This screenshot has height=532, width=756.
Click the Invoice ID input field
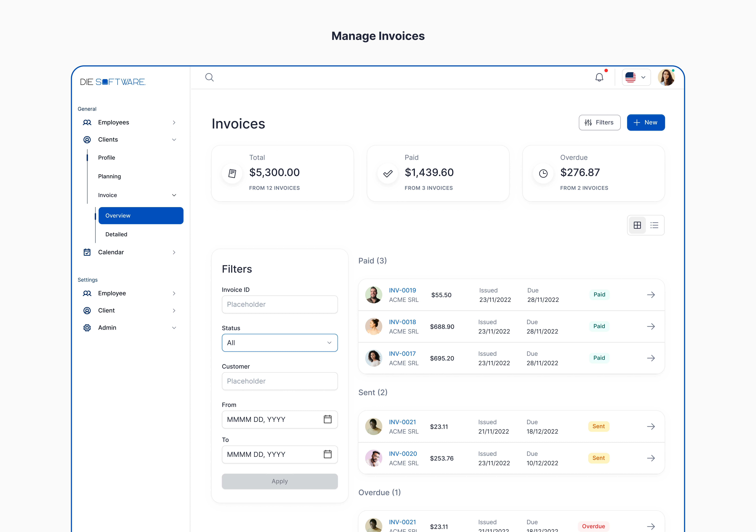(x=280, y=304)
